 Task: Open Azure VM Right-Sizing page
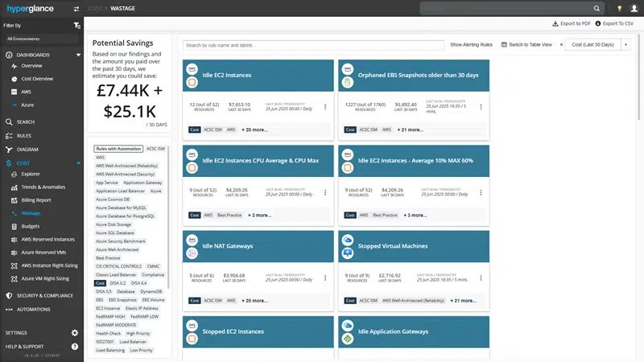(x=45, y=278)
